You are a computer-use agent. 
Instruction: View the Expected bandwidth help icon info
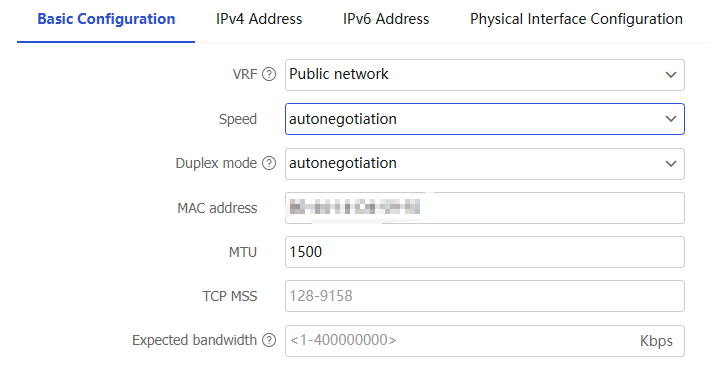tap(269, 340)
